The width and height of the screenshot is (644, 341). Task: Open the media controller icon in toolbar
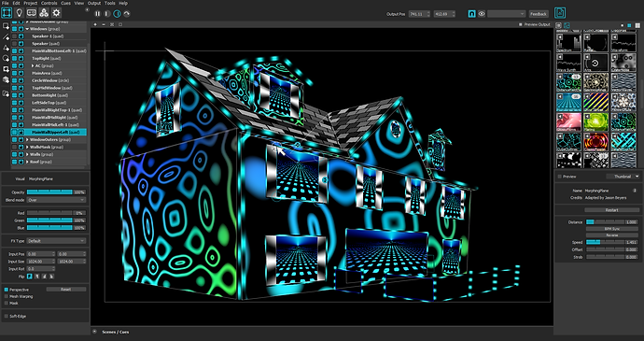click(32, 13)
